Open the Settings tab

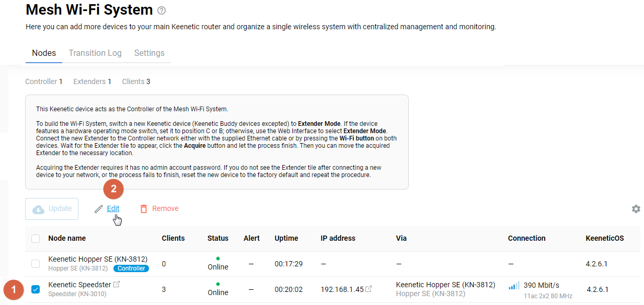149,53
